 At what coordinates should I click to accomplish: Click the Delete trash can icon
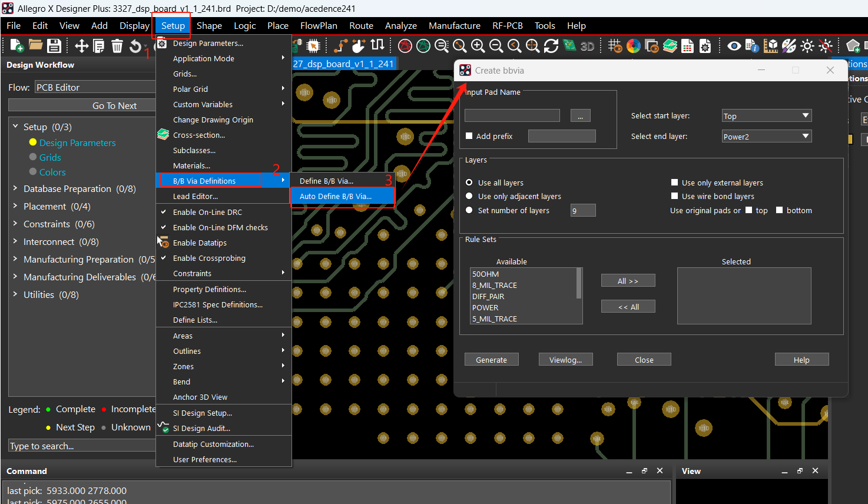[x=117, y=46]
